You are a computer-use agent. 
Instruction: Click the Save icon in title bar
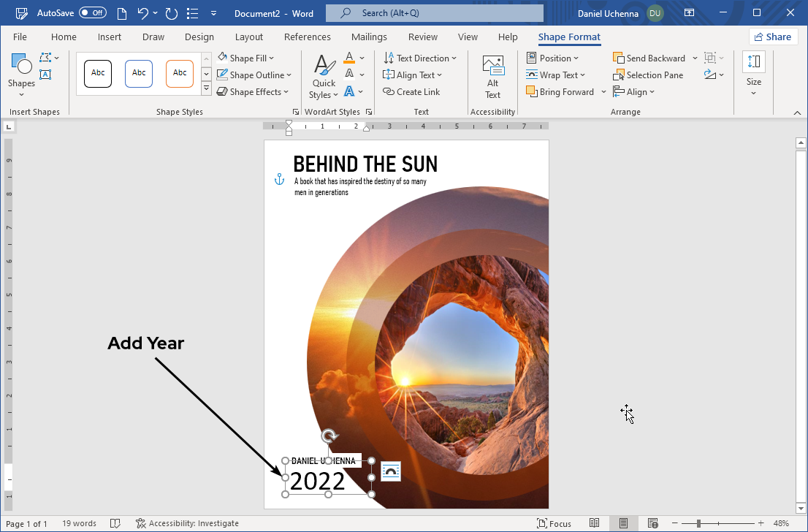point(22,13)
